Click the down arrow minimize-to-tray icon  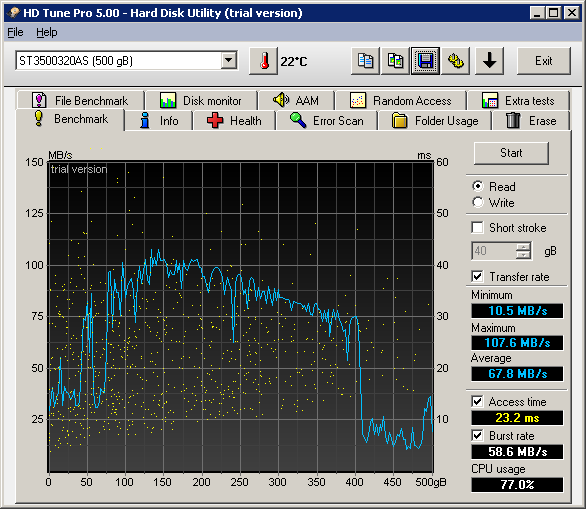pos(489,61)
